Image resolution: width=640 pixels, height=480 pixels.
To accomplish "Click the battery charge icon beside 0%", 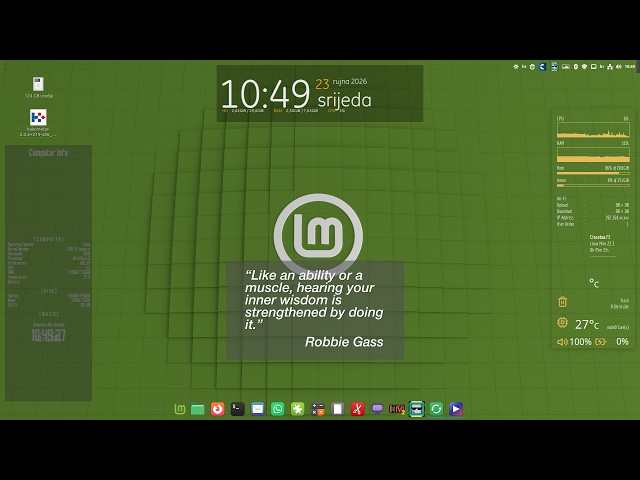I will click(x=600, y=342).
